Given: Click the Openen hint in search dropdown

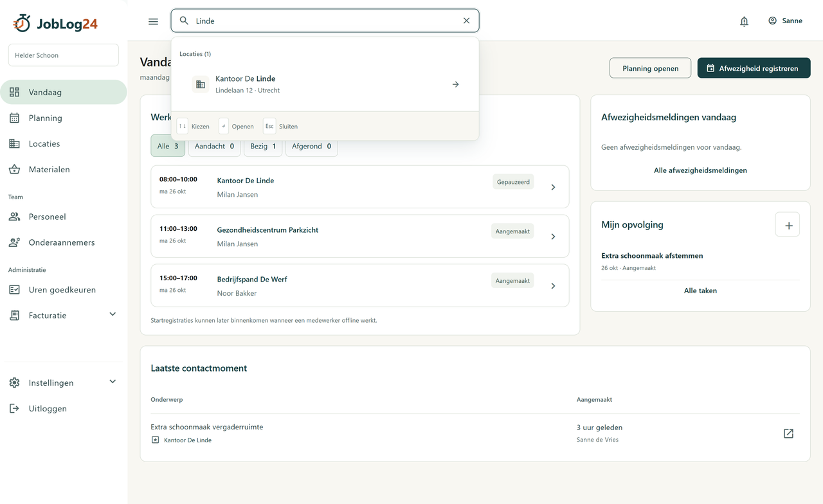Looking at the screenshot, I should pyautogui.click(x=237, y=126).
